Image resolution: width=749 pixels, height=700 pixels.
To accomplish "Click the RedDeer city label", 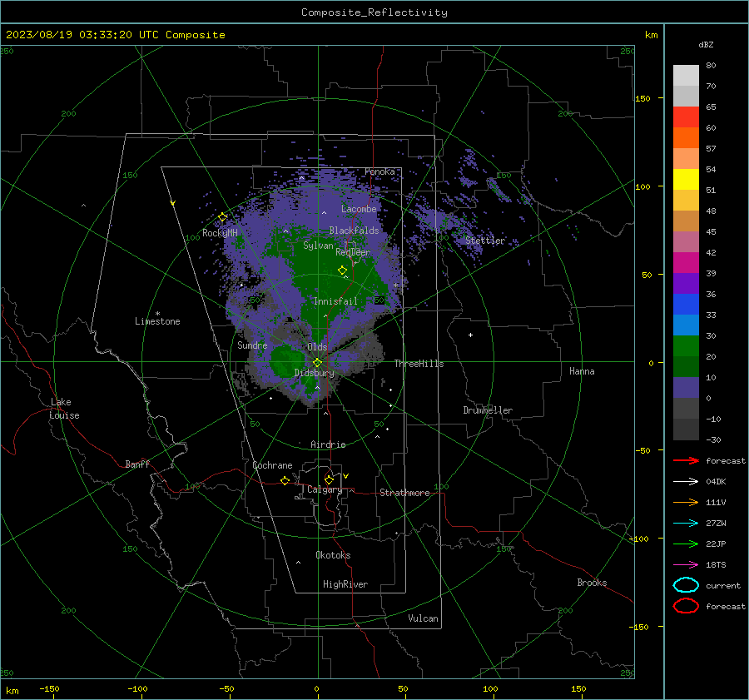I will (x=353, y=252).
